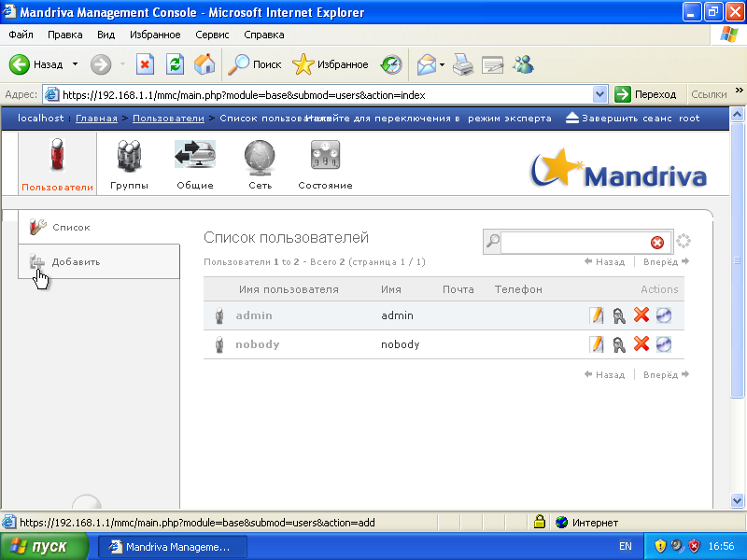
Task: Open backup disc icon for admin
Action: 664,315
